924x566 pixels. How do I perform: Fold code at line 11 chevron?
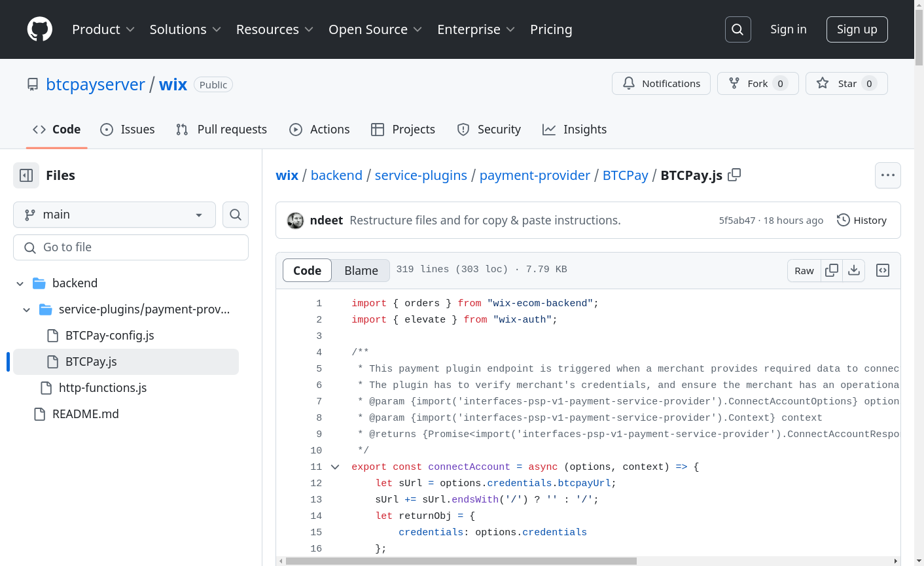pyautogui.click(x=335, y=467)
